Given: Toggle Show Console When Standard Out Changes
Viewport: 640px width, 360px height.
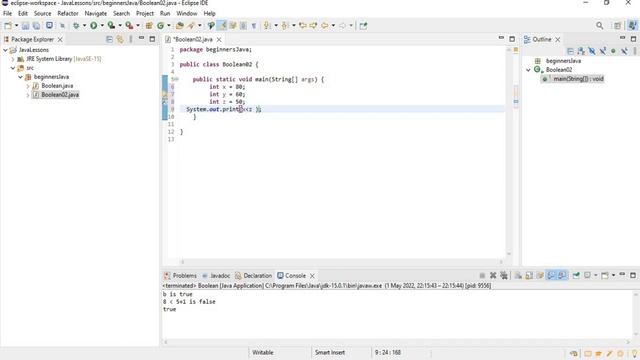Looking at the screenshot, I should 551,276.
